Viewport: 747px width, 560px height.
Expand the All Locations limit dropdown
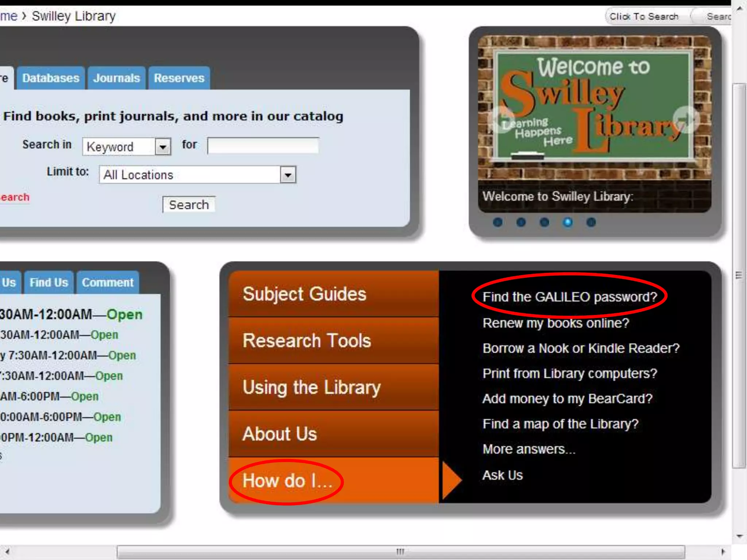tap(288, 175)
